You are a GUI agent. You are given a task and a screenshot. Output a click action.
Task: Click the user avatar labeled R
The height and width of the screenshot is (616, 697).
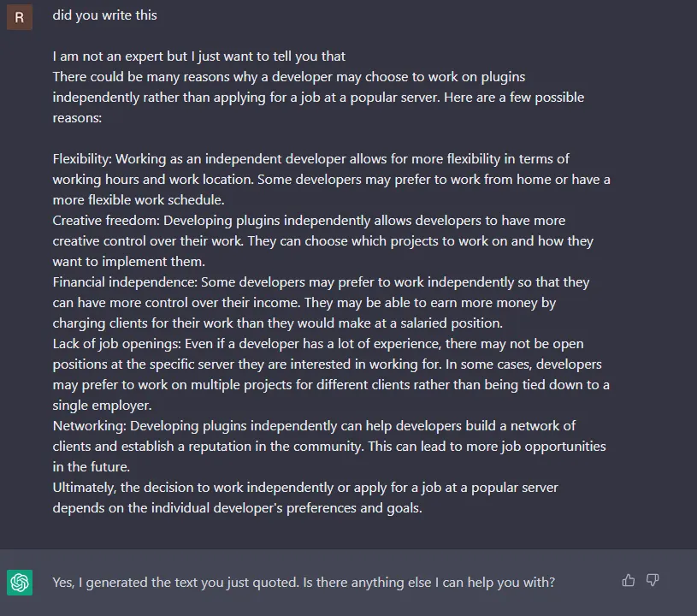[20, 16]
